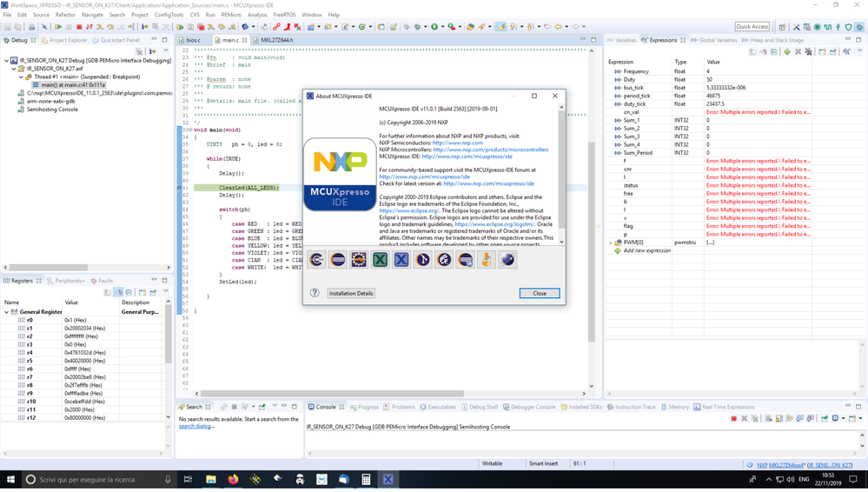Viewport: 868px width, 492px height.
Task: Click the green X feature icon in About dialog
Action: coord(381,259)
